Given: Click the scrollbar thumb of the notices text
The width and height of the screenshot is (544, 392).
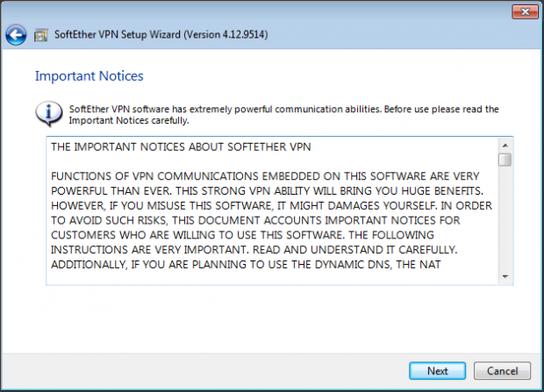Looking at the screenshot, I should (505, 160).
